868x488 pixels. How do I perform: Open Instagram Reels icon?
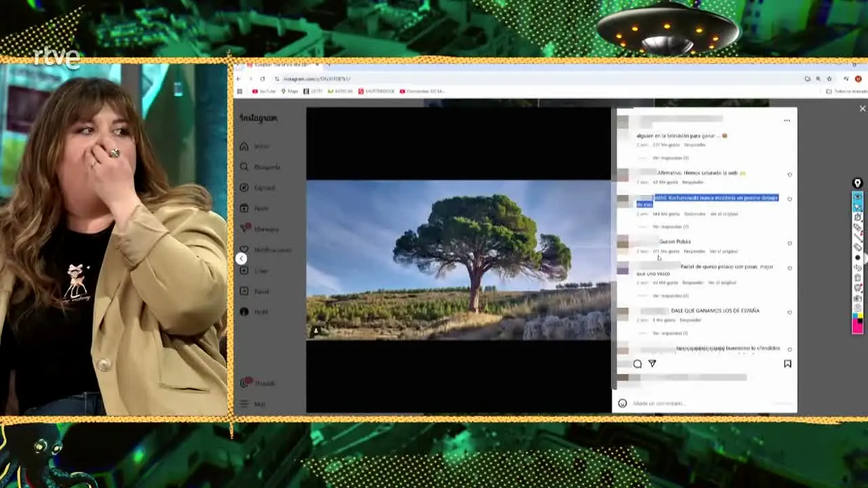[x=244, y=208]
